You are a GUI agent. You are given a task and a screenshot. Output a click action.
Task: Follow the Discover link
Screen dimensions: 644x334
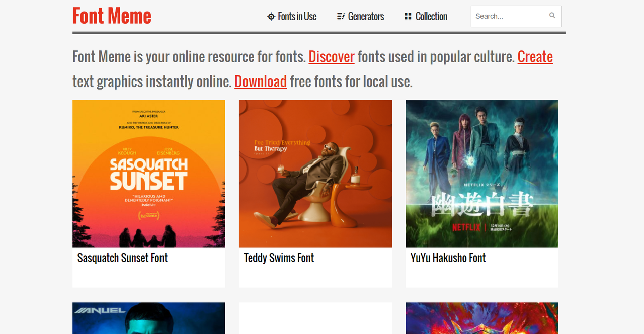click(x=332, y=57)
